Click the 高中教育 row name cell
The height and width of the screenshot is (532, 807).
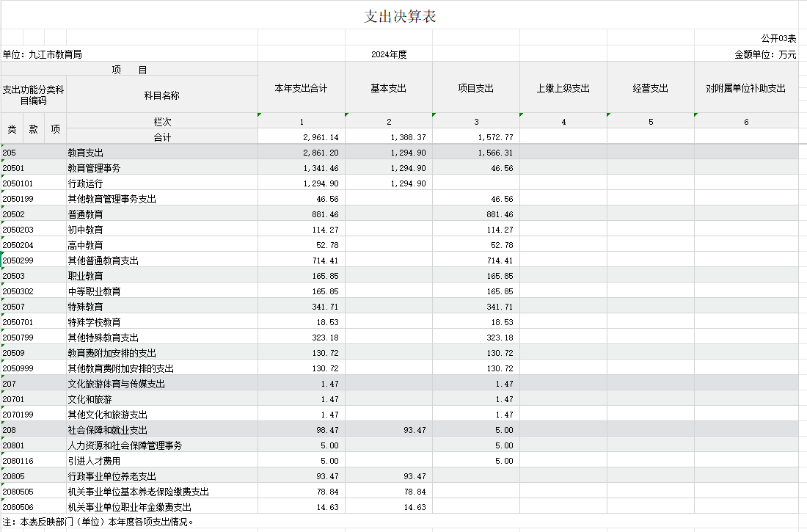pyautogui.click(x=85, y=245)
